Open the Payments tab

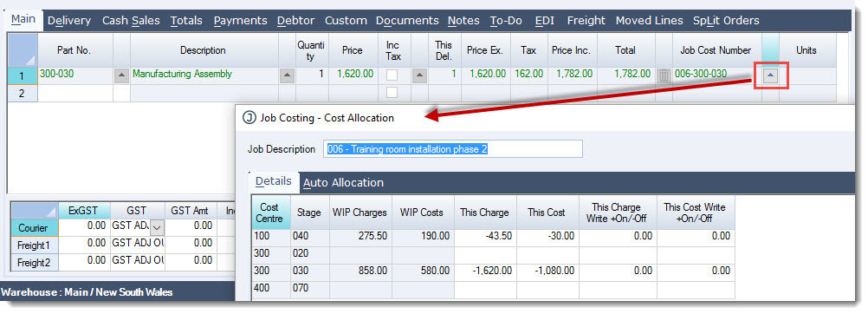tap(240, 21)
